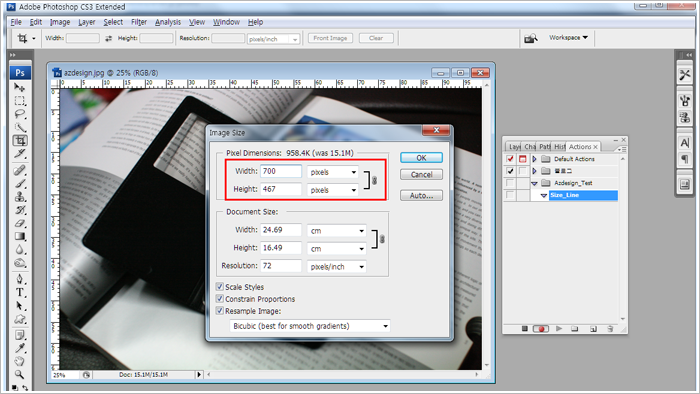Select the Zoom magnifier tool
Viewport: 700px width, 394px height.
tap(20, 374)
